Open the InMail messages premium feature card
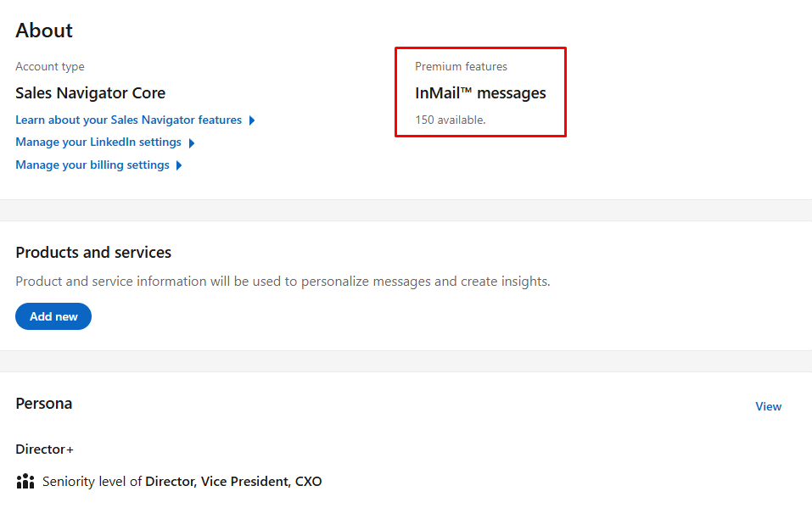This screenshot has height=508, width=812. [x=479, y=92]
